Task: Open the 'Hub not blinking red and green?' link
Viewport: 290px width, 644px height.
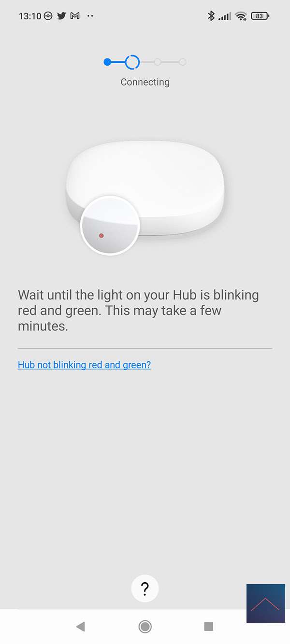Action: coord(84,365)
